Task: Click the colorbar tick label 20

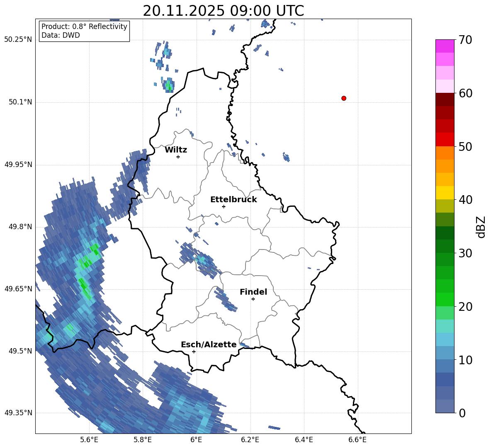Action: pyautogui.click(x=465, y=307)
